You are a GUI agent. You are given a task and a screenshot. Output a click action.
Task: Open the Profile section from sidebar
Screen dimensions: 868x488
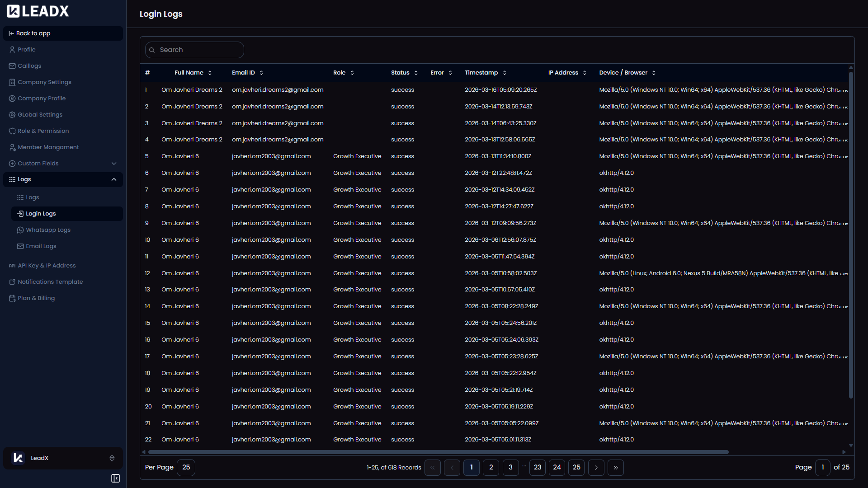click(x=26, y=49)
